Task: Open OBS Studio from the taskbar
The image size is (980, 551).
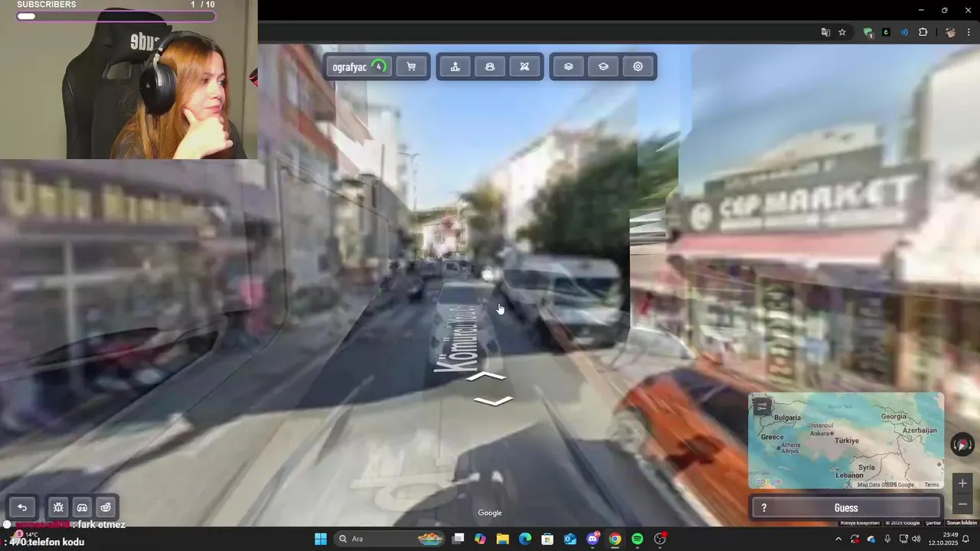Action: [x=660, y=539]
